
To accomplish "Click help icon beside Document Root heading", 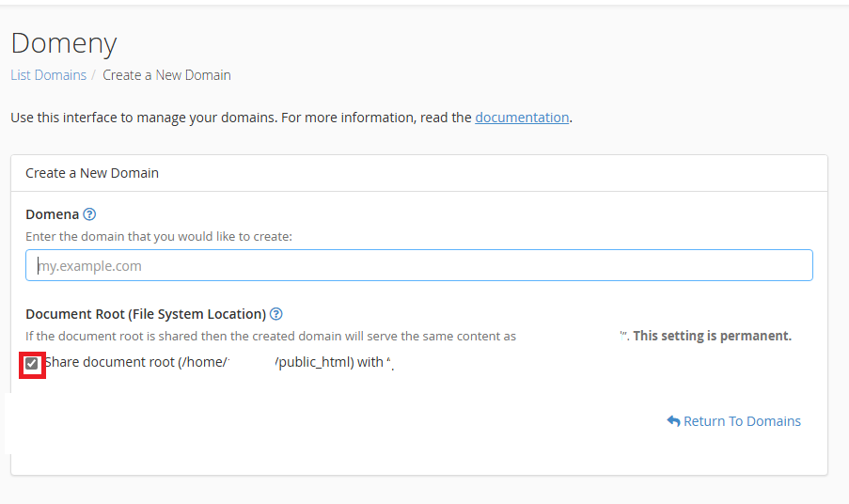I will click(x=276, y=314).
